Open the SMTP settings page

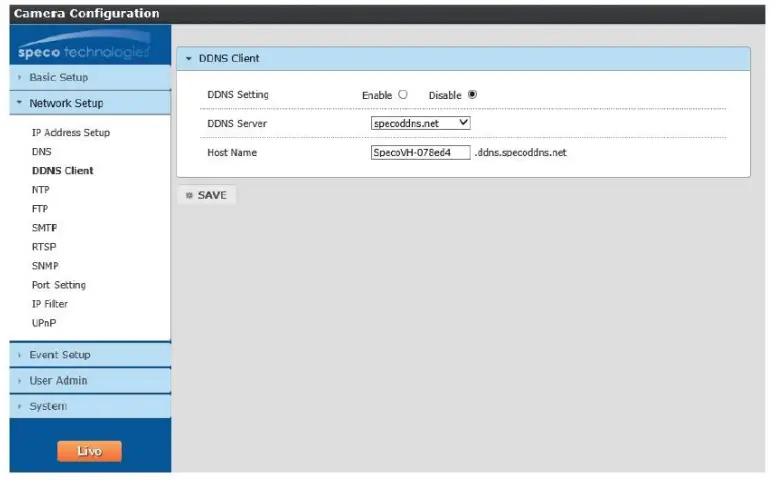tap(44, 228)
